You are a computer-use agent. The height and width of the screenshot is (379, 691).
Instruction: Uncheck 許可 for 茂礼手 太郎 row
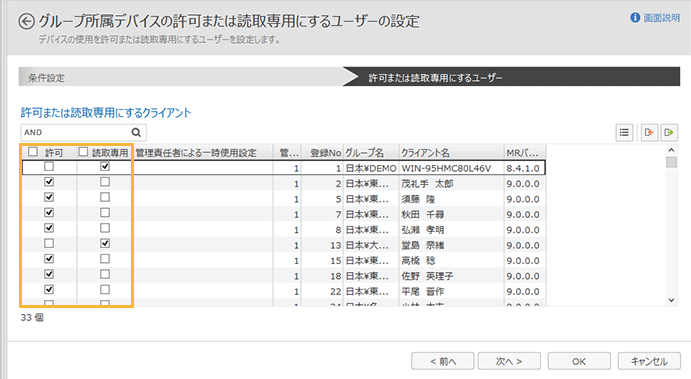click(49, 182)
